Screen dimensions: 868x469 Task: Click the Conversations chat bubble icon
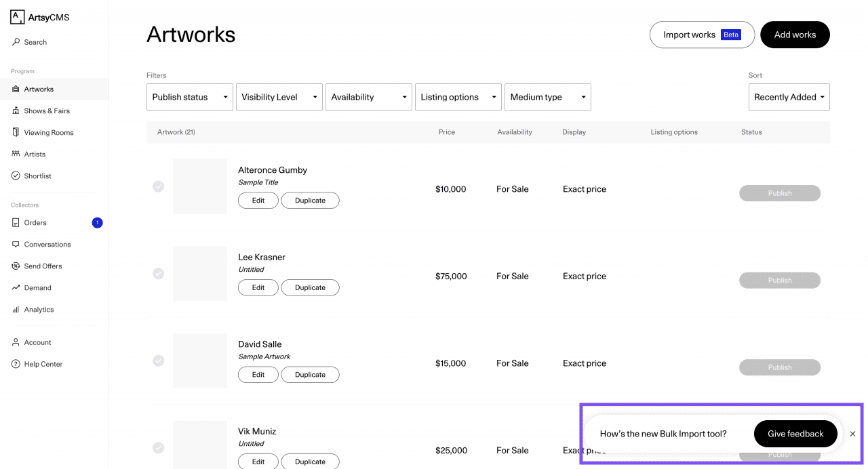pyautogui.click(x=16, y=244)
